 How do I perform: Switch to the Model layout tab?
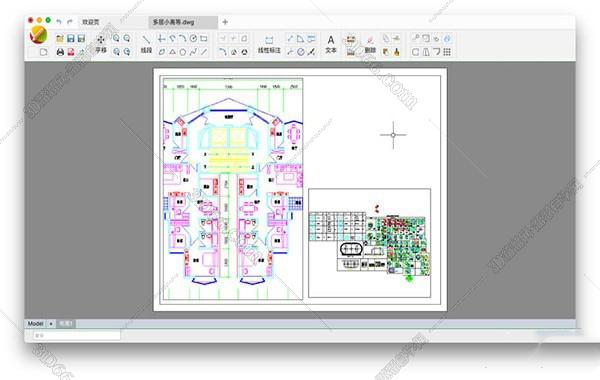point(35,324)
